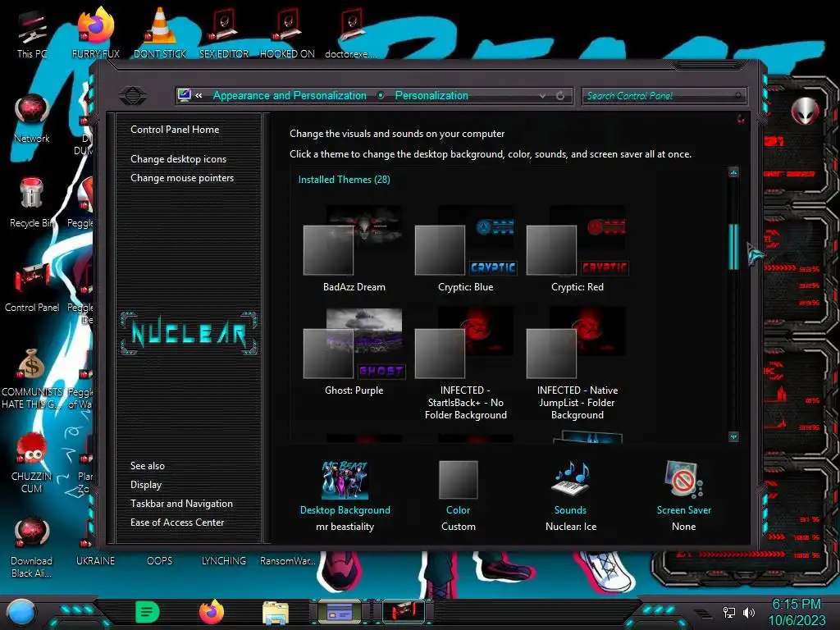
Task: Open the FURRY FUX Firefox shortcut
Action: pos(96,33)
